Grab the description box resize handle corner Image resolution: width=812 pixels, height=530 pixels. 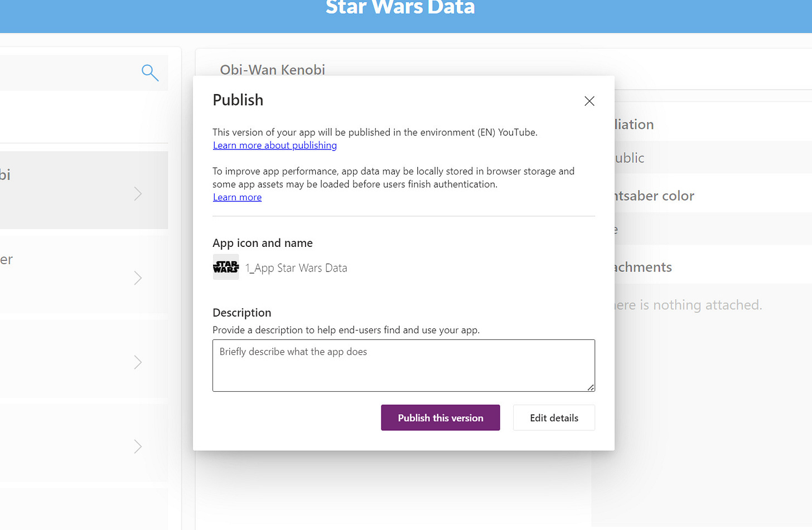pyautogui.click(x=591, y=387)
